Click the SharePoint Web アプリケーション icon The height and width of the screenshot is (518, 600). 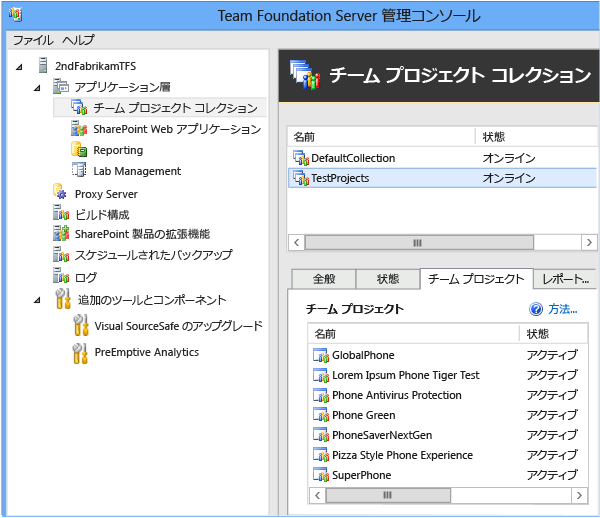tap(79, 128)
